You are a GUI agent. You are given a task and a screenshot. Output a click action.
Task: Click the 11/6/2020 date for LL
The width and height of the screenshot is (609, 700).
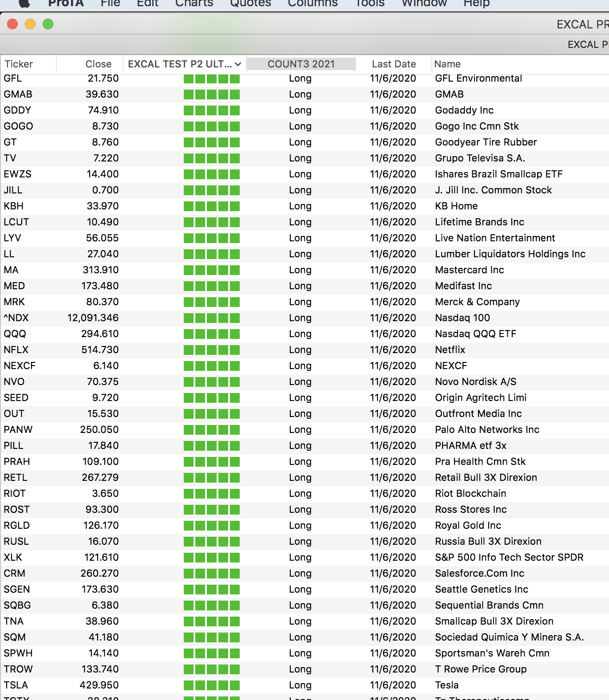coord(393,254)
